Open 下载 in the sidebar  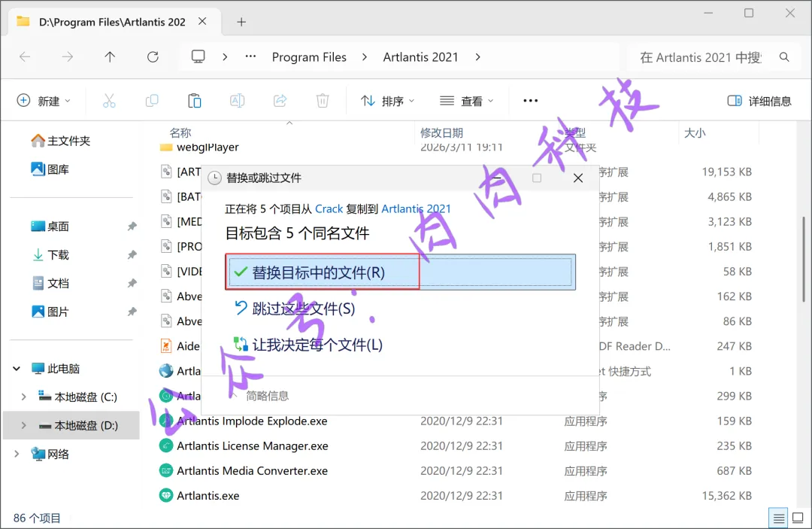(50, 255)
